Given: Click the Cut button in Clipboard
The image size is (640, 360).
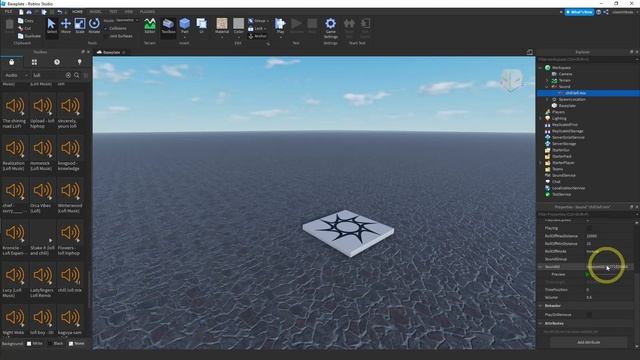Looking at the screenshot, I should pos(24,28).
